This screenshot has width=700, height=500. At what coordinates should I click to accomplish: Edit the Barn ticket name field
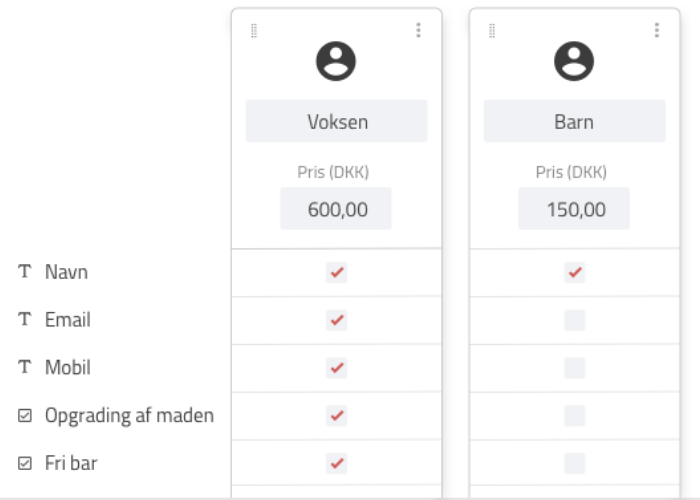pos(575,121)
